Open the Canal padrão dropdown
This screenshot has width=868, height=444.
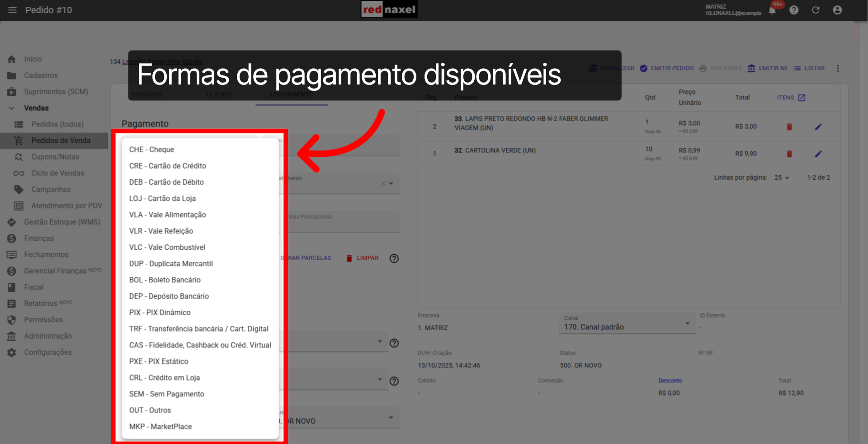click(x=688, y=323)
